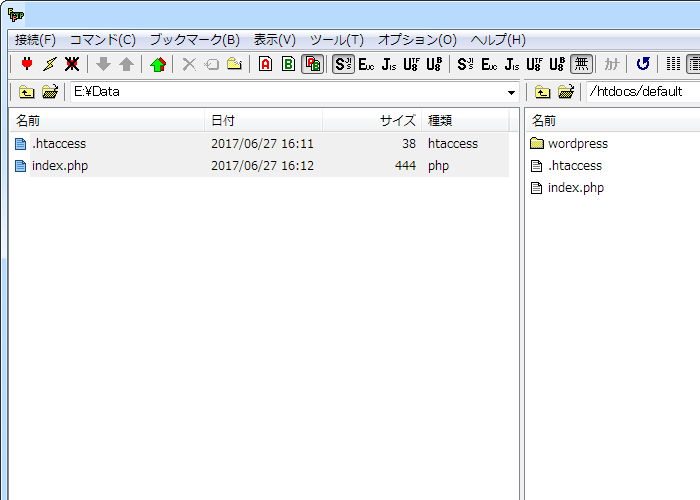
Task: Enable ASCII transfer mode (red A)
Action: coord(265,64)
